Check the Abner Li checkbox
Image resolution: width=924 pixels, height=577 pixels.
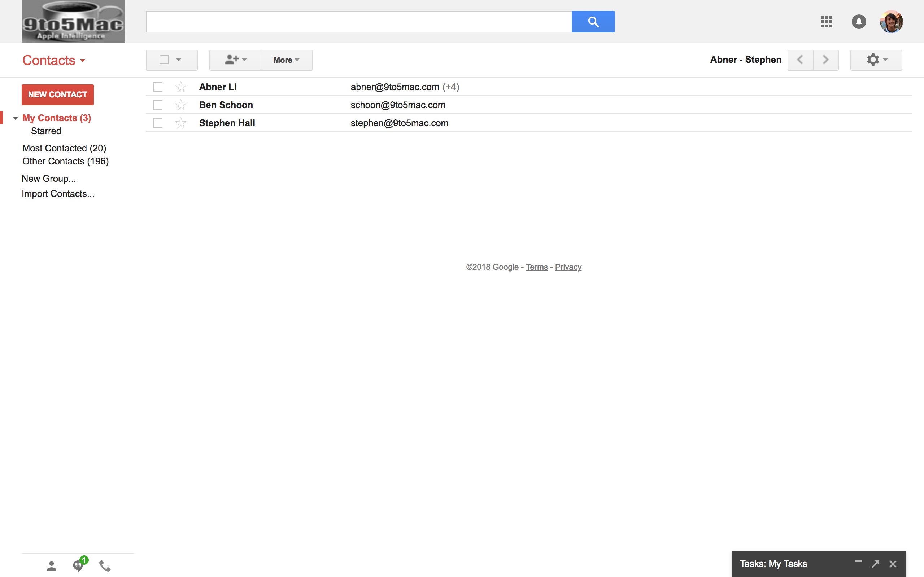pyautogui.click(x=158, y=87)
